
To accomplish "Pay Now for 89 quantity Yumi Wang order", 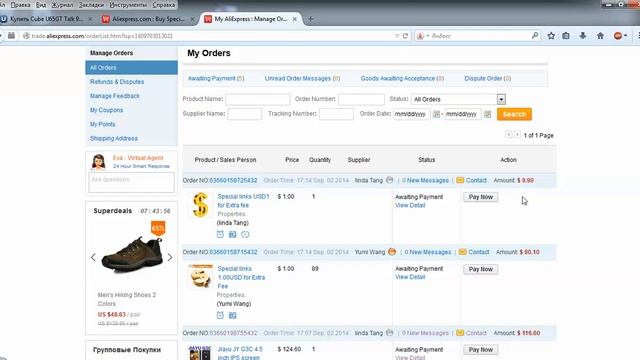I will 480,269.
